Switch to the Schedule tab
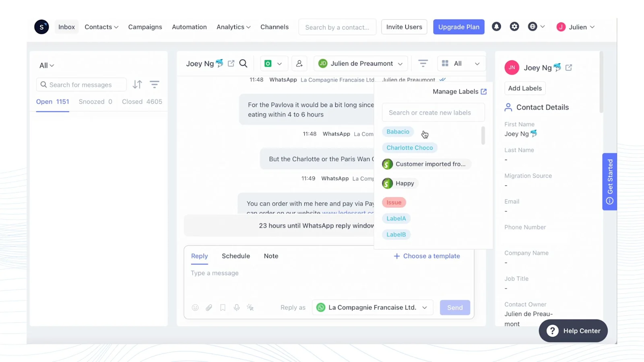This screenshot has height=362, width=644. tap(236, 256)
